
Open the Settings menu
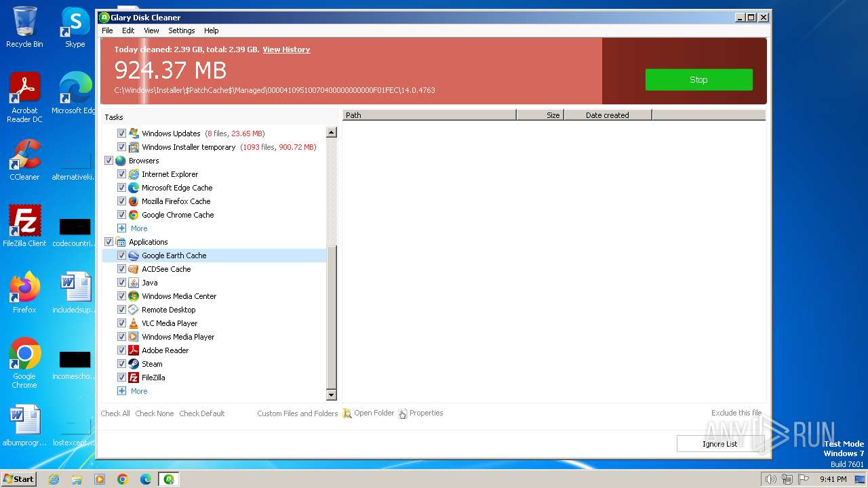pos(181,30)
